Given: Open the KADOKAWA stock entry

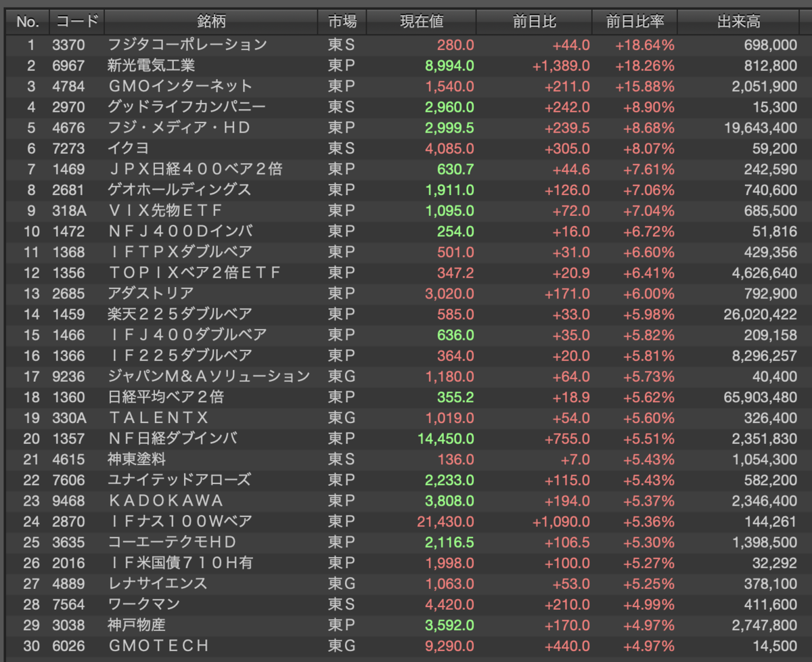Looking at the screenshot, I should point(166,500).
